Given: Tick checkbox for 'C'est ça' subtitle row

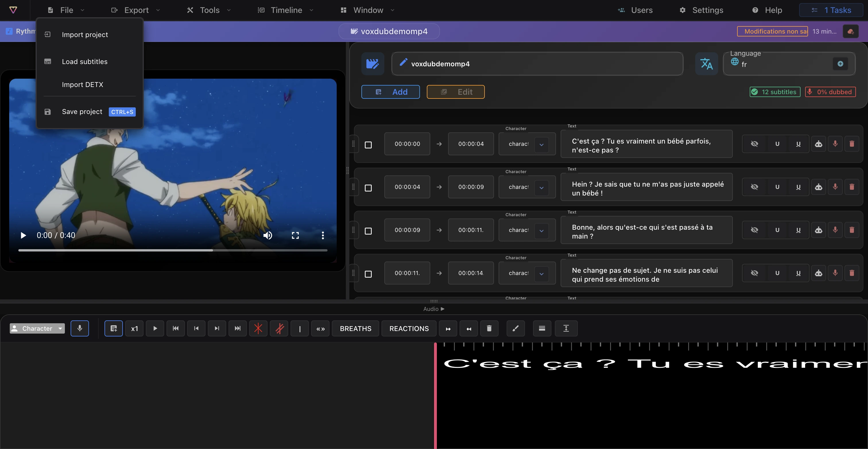Looking at the screenshot, I should (368, 145).
